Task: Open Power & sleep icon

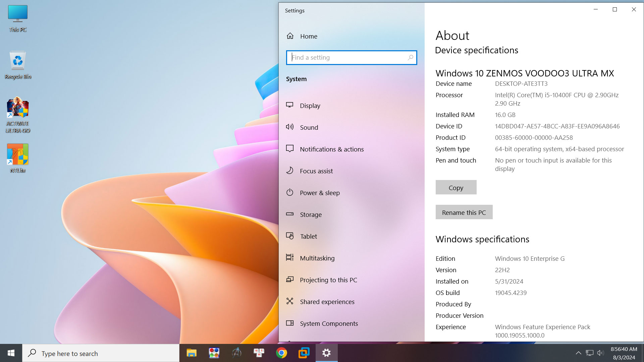Action: pos(290,192)
